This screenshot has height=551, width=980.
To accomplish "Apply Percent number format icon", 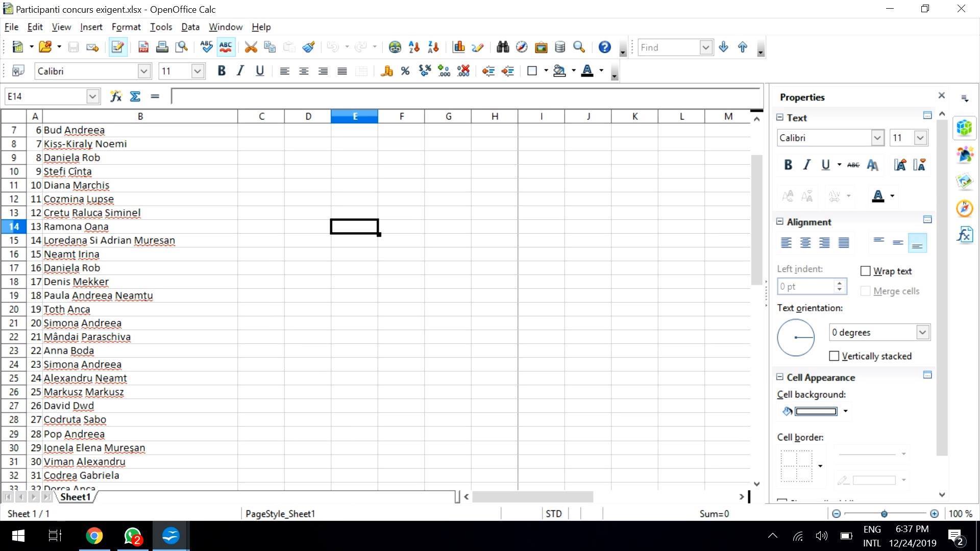I will click(x=405, y=71).
